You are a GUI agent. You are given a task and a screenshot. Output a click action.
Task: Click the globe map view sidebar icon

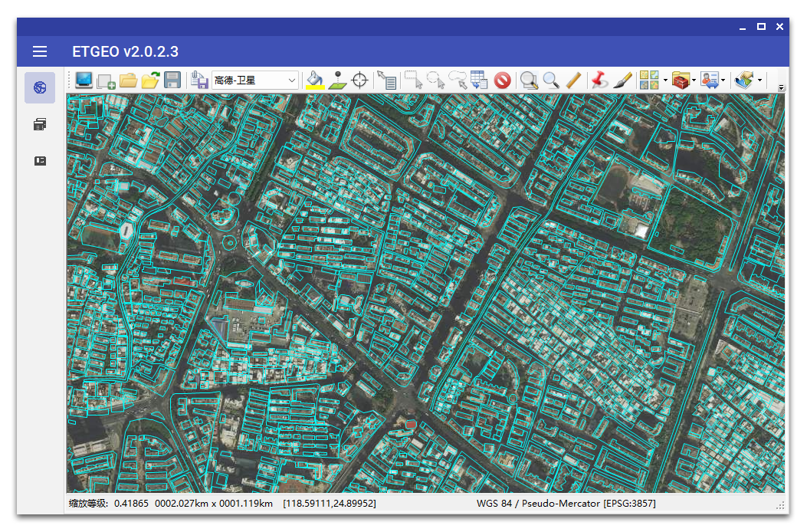[x=40, y=88]
